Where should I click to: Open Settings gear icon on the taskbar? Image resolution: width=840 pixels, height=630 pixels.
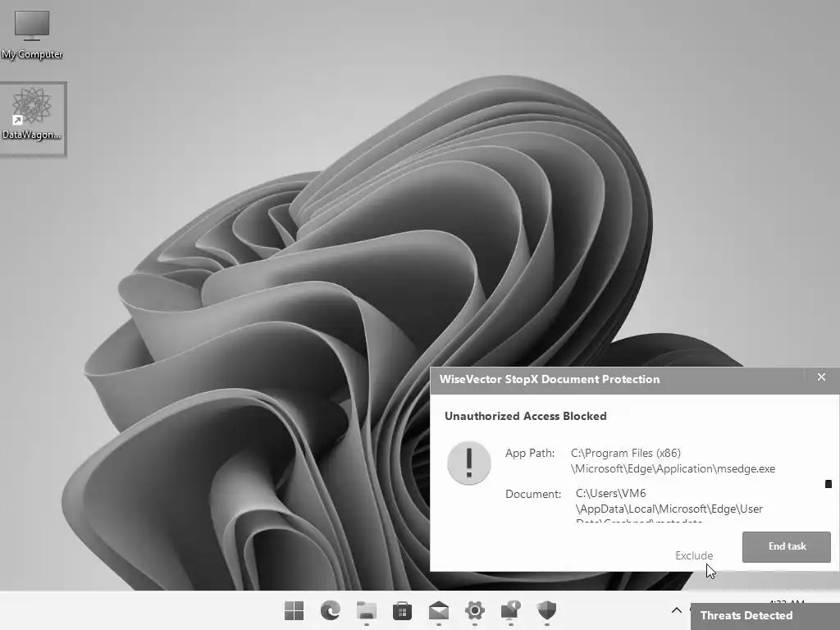[475, 610]
